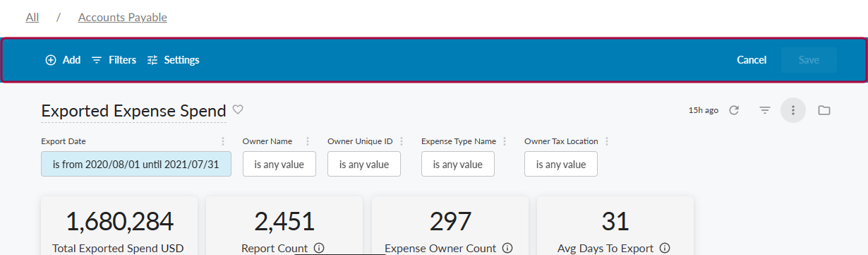Image resolution: width=868 pixels, height=255 pixels.
Task: Open Accounts Payable breadcrumb link
Action: pyautogui.click(x=123, y=17)
